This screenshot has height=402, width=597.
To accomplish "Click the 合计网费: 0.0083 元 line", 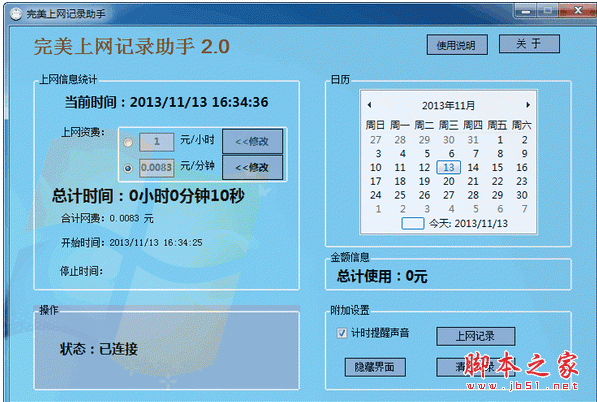I will point(107,219).
